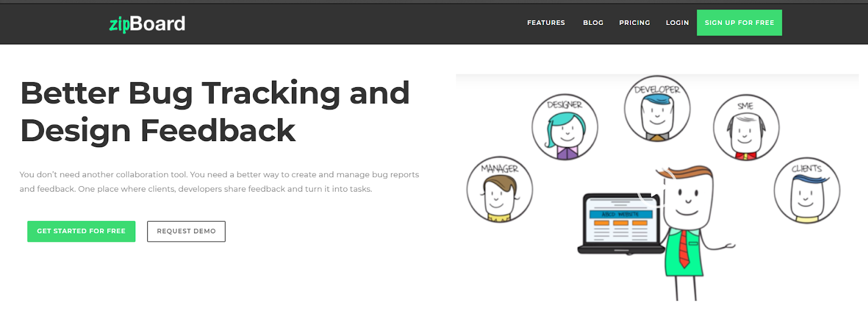Image resolution: width=868 pixels, height=320 pixels.
Task: Go to the Blog page
Action: coord(593,23)
